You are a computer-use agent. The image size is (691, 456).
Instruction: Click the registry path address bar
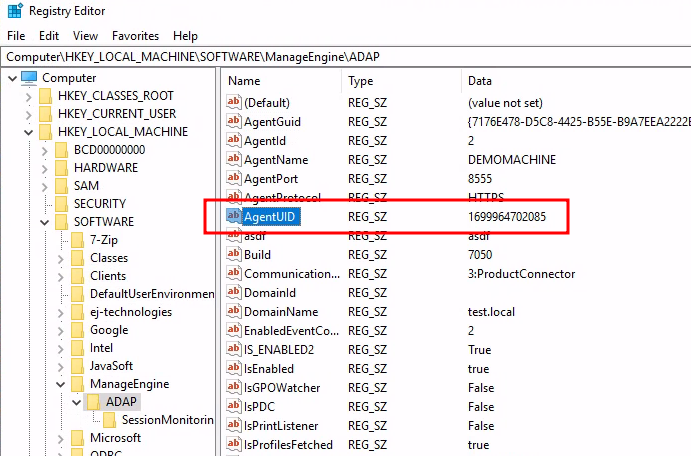(348, 57)
